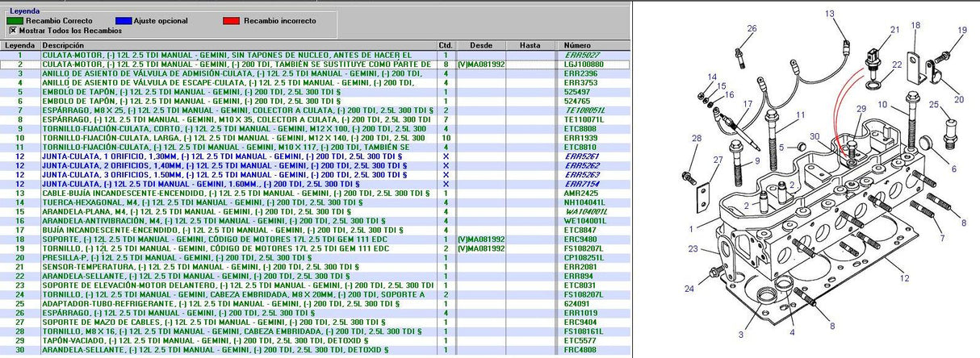Open part number LGJ100880 link
980x358 pixels.
584,63
